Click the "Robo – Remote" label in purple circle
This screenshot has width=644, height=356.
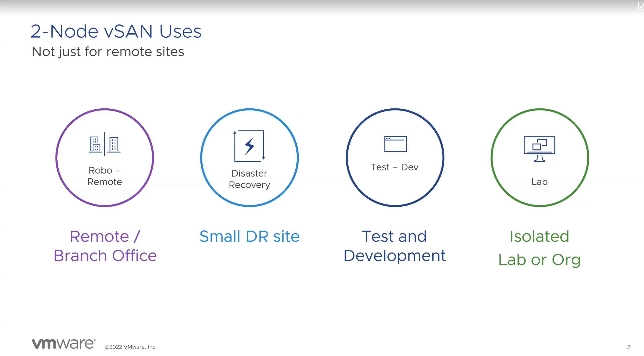105,176
